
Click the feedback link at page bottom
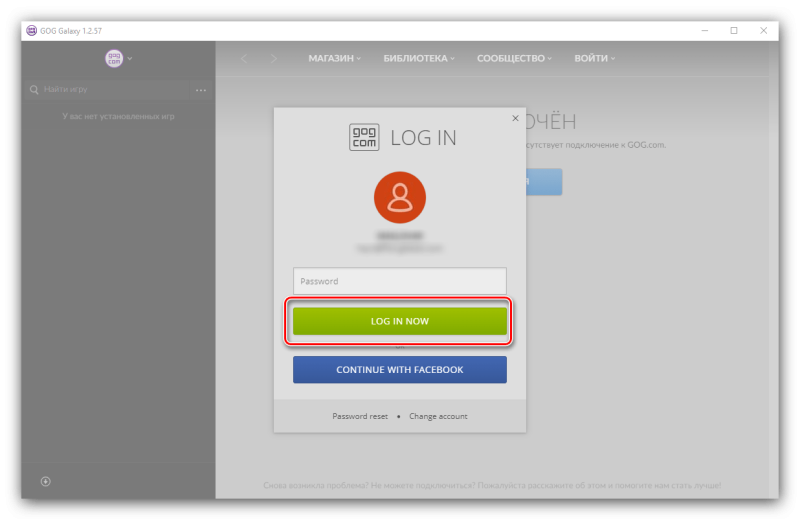(x=492, y=485)
